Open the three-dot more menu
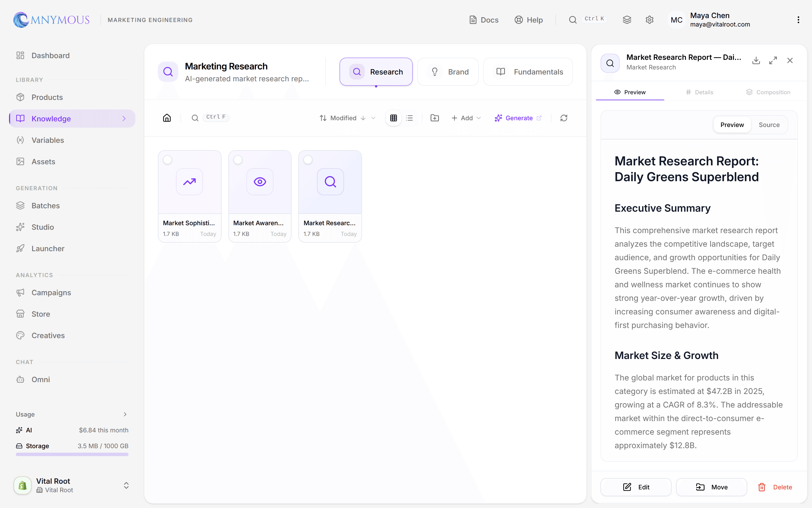The image size is (812, 508). tap(798, 20)
